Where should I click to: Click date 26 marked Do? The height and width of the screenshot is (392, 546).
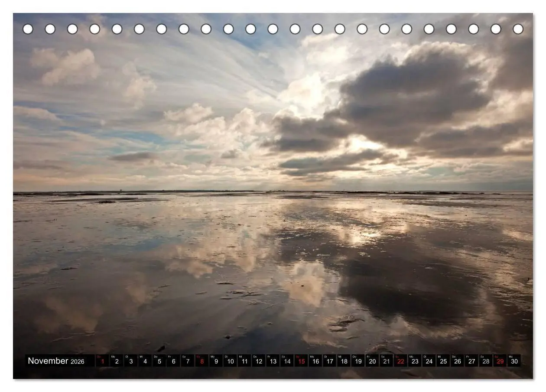(458, 361)
